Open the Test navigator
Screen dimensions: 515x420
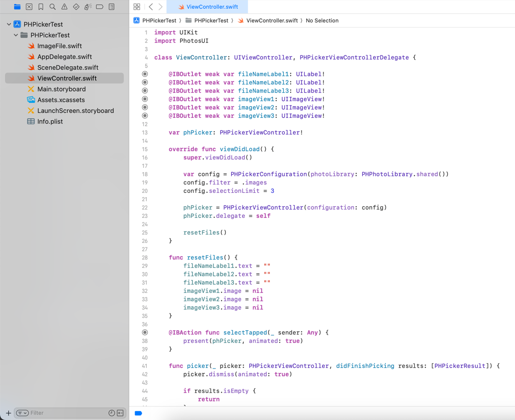click(76, 7)
